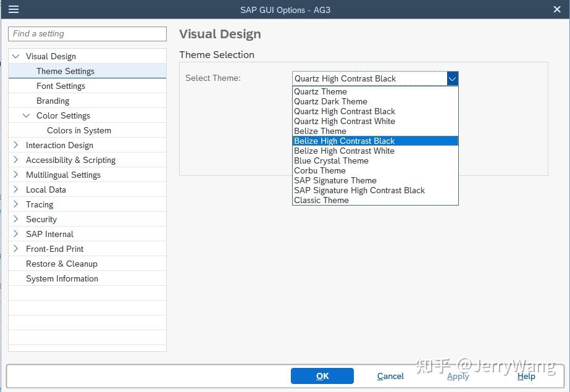Viewport: 570px width, 392px height.
Task: Expand the Interaction Design node
Action: (15, 145)
